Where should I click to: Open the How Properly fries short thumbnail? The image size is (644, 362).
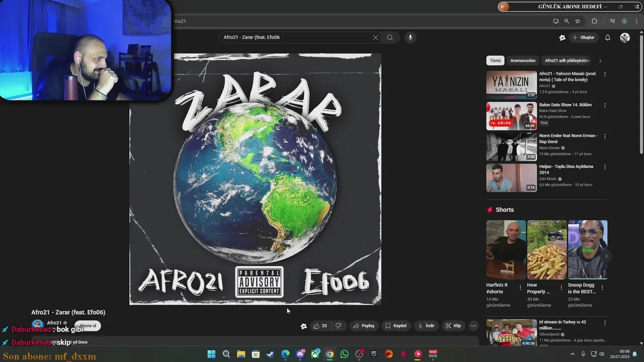(546, 249)
